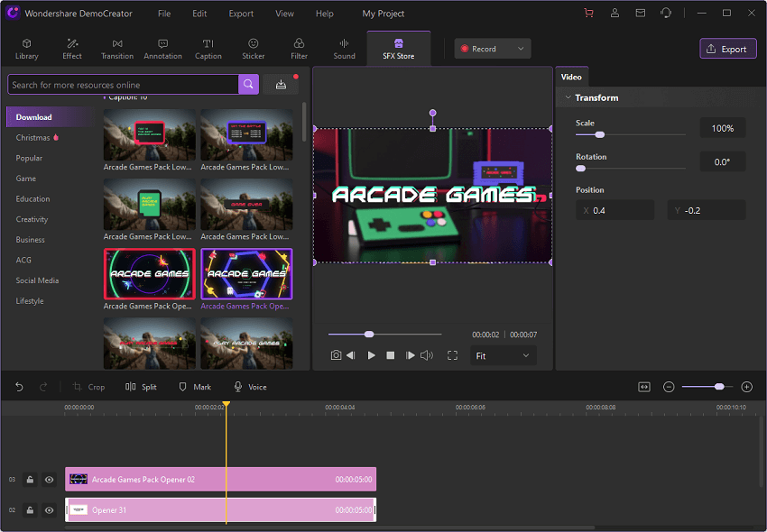
Task: Click the zoom-to-fit timeline icon
Action: pos(644,387)
